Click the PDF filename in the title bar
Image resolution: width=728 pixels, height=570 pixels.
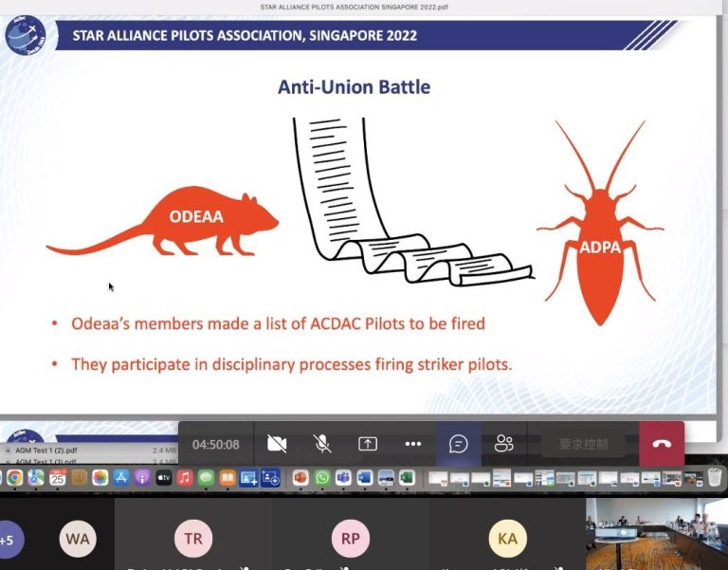354,7
